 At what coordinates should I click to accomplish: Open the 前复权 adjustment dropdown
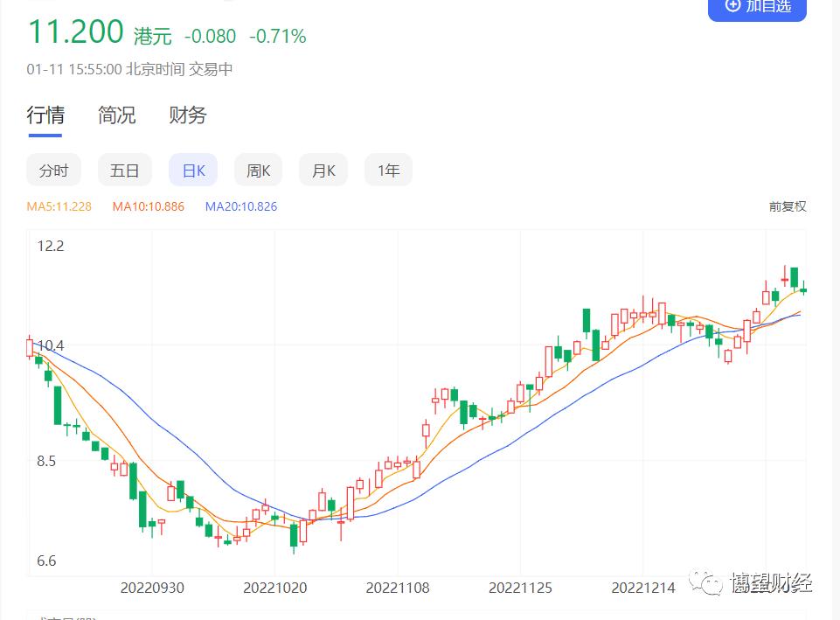click(788, 206)
